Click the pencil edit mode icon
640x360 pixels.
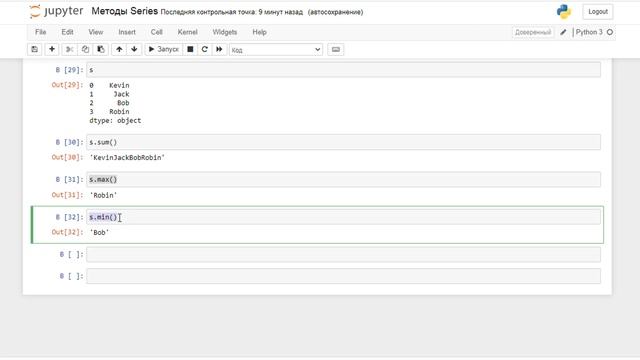tap(563, 32)
